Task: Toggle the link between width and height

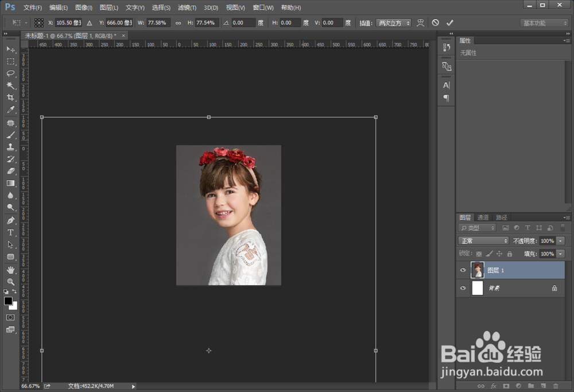Action: 178,23
